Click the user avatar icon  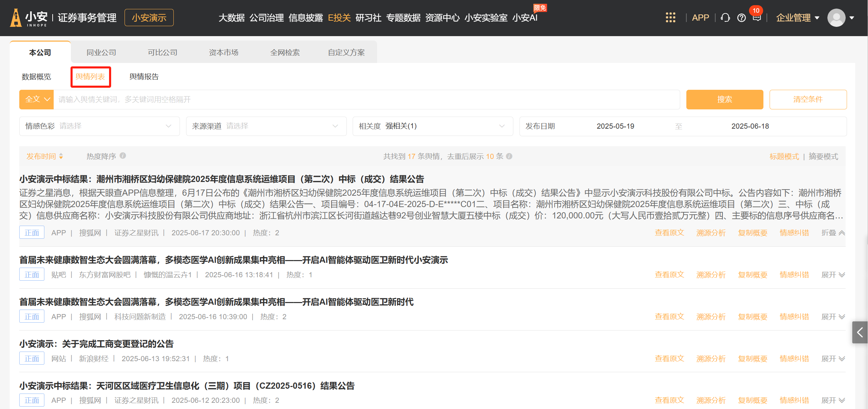pos(836,18)
